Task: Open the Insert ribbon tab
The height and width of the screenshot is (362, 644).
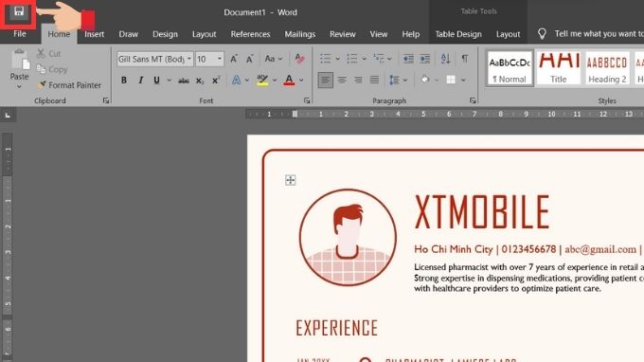Action: [94, 34]
